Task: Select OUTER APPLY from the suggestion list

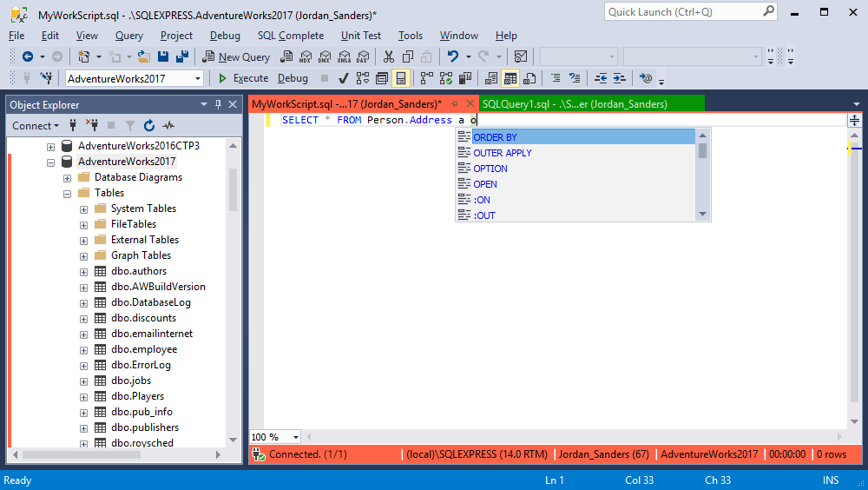Action: [503, 153]
